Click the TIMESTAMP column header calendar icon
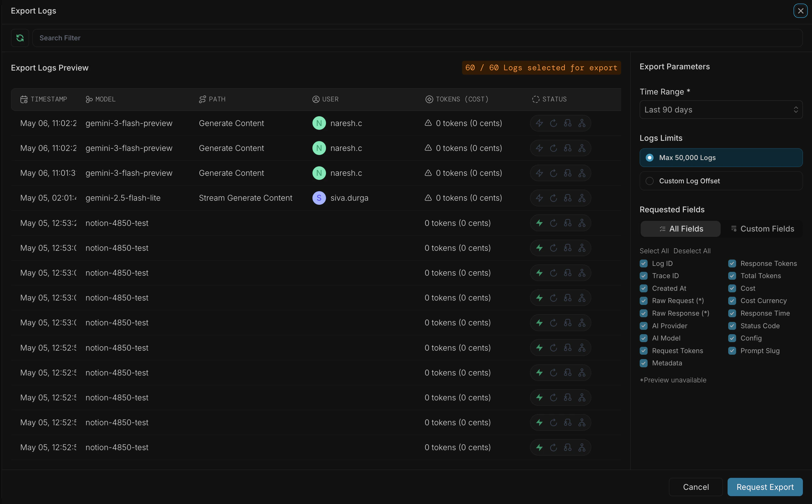The height and width of the screenshot is (504, 812). (24, 99)
